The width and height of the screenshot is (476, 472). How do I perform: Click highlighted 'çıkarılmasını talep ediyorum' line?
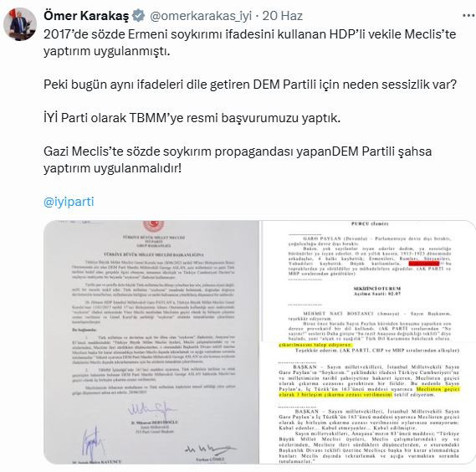point(315,345)
